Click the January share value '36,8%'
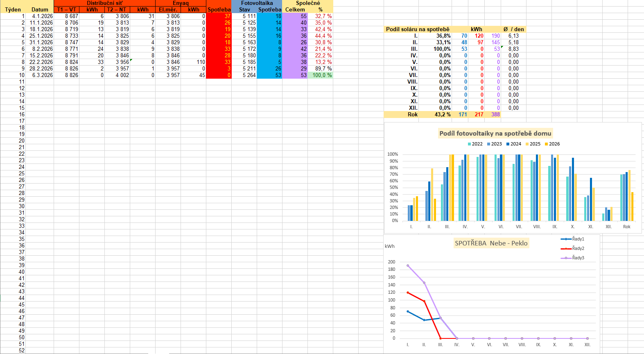Screen dimensions: 644x354 (435, 36)
